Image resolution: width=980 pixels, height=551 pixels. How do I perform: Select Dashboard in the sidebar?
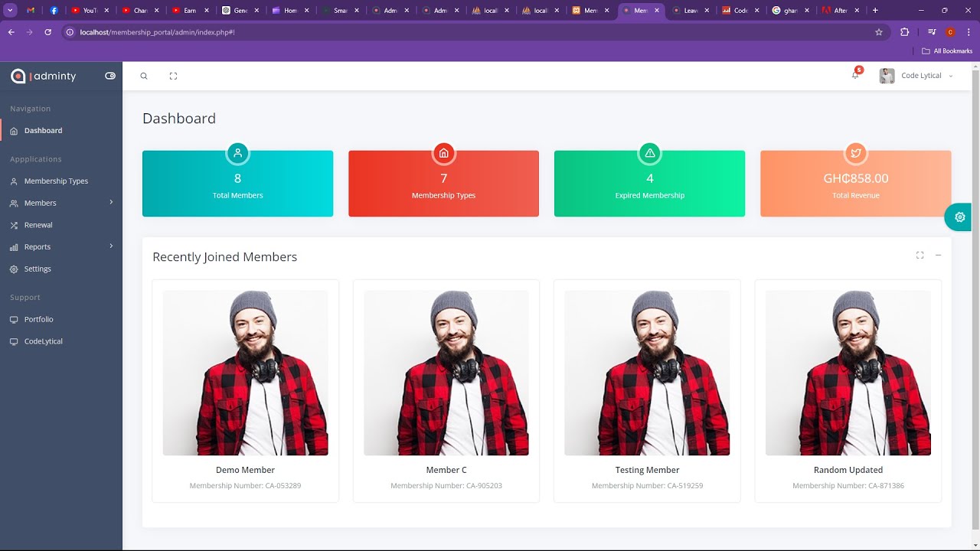tap(61, 131)
